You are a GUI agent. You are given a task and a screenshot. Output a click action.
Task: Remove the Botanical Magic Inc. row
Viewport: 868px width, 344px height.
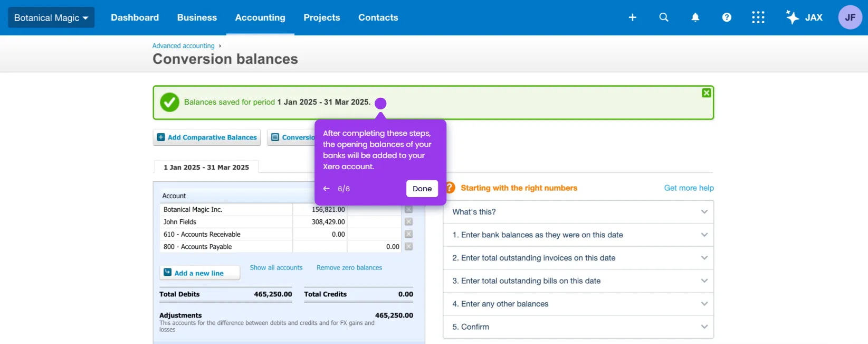(408, 209)
